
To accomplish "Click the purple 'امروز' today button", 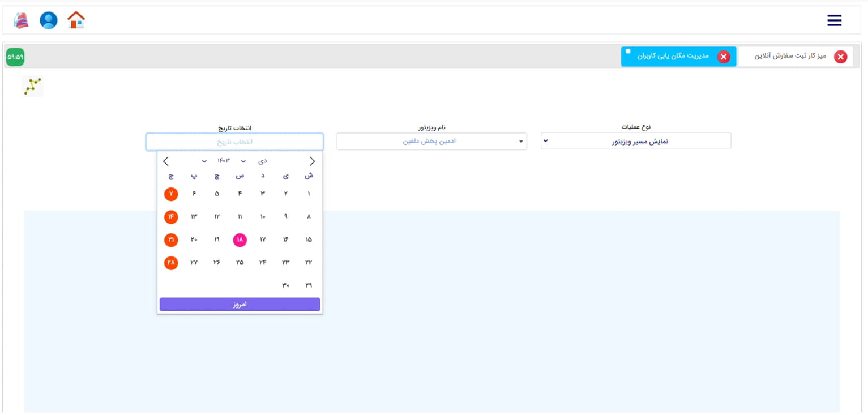I will [x=240, y=305].
